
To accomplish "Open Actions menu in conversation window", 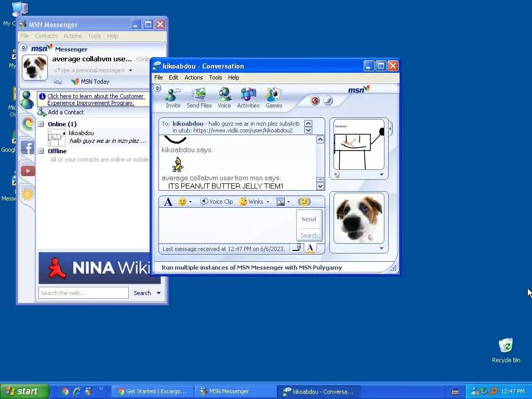I will pos(193,77).
